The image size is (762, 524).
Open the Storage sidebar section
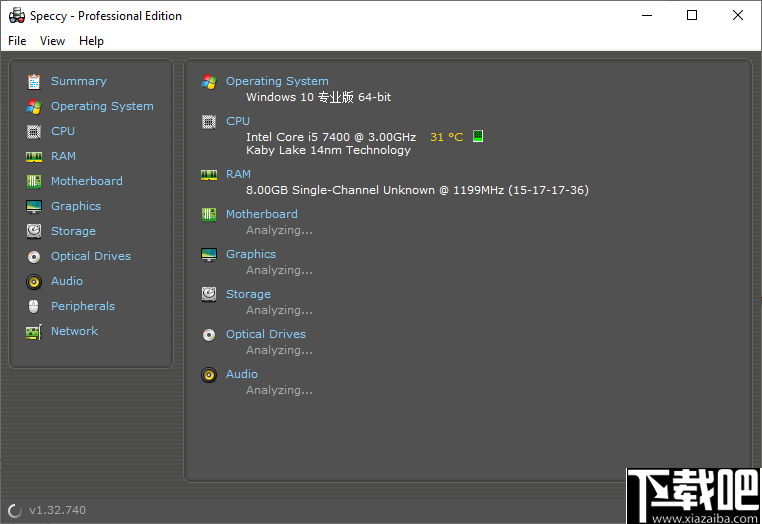(73, 231)
